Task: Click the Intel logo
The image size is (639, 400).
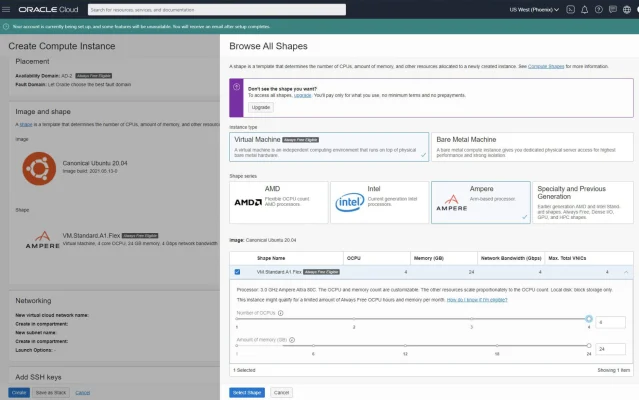Action: 350,202
